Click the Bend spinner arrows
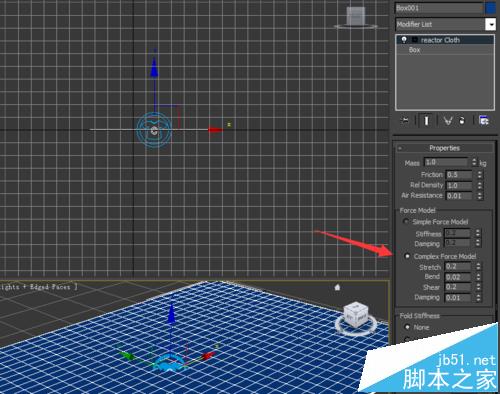The image size is (500, 394). pos(478,277)
